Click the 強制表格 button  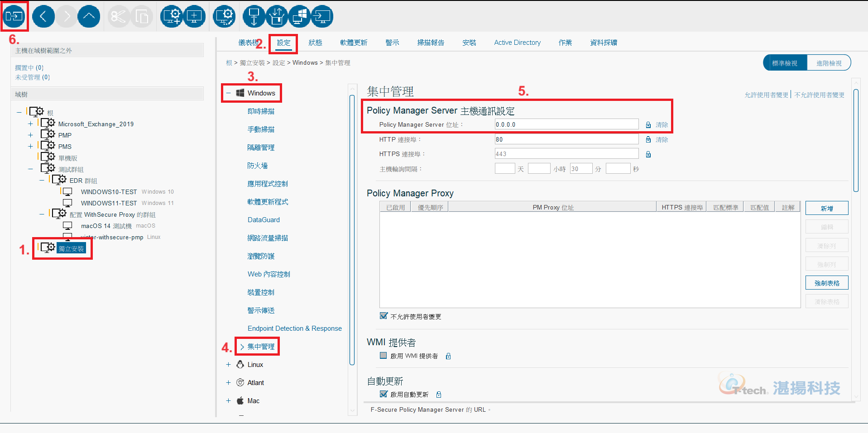click(x=827, y=283)
